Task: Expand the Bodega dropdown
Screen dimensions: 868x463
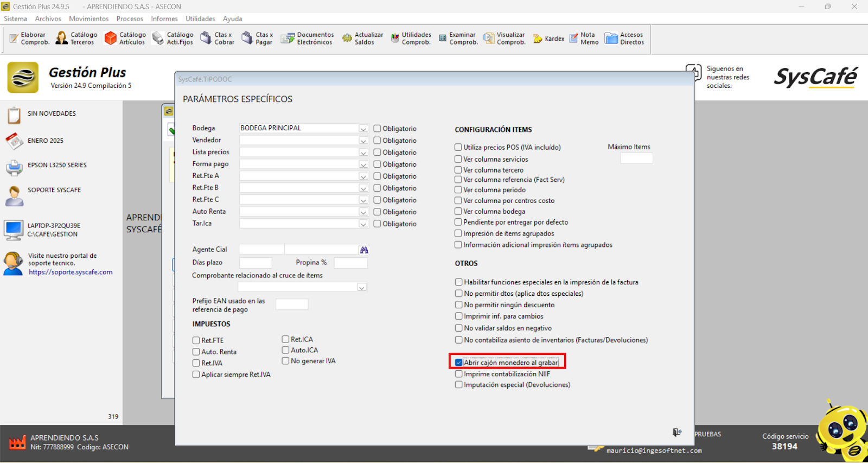Action: coord(363,129)
